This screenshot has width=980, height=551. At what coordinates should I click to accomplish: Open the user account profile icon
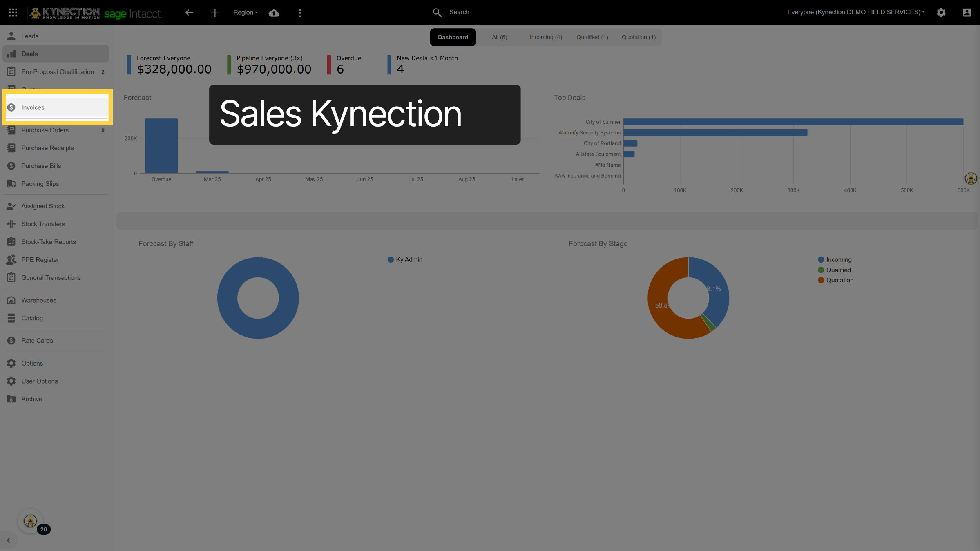click(x=967, y=13)
